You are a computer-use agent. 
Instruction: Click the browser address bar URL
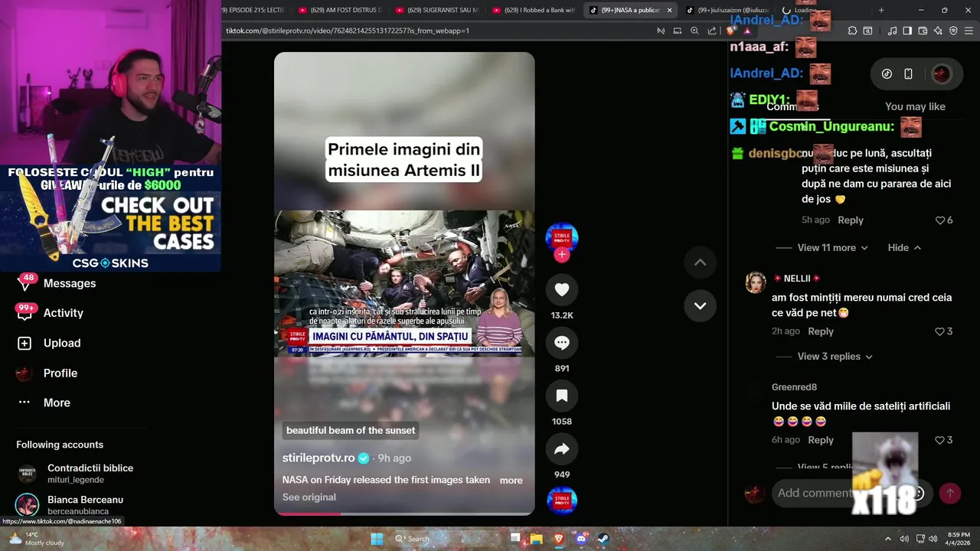click(x=348, y=31)
